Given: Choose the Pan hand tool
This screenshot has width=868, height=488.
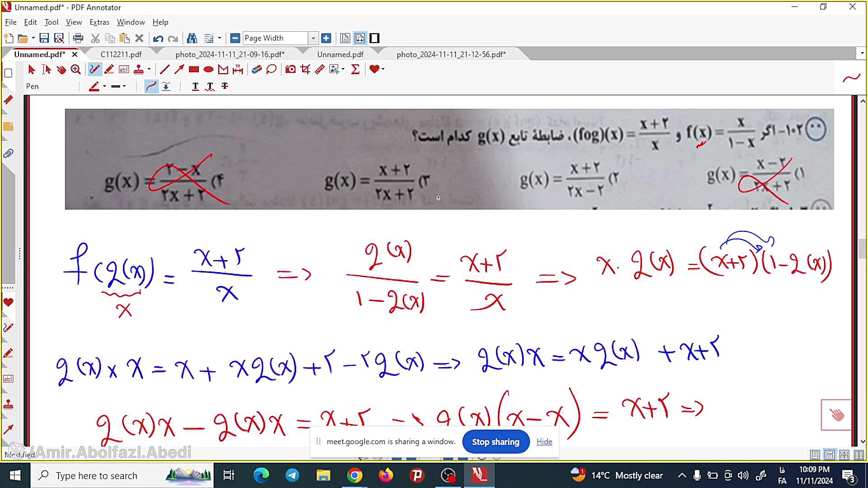Looking at the screenshot, I should tap(61, 69).
